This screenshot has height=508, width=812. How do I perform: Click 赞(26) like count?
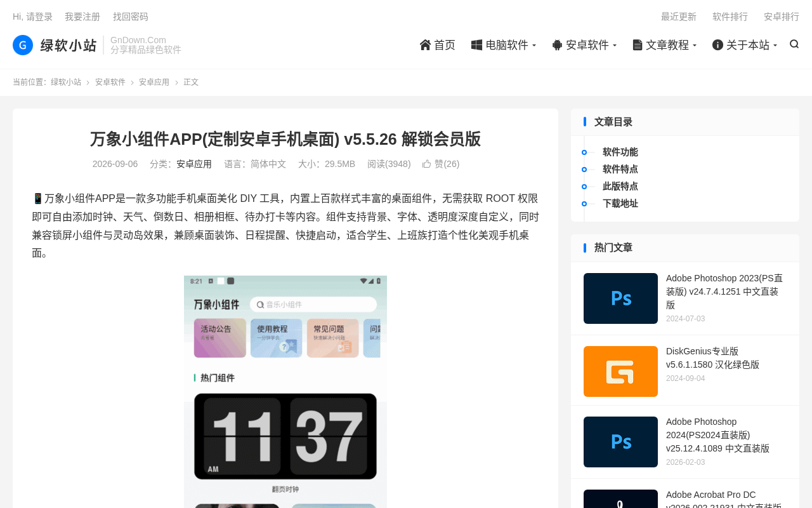(x=447, y=164)
